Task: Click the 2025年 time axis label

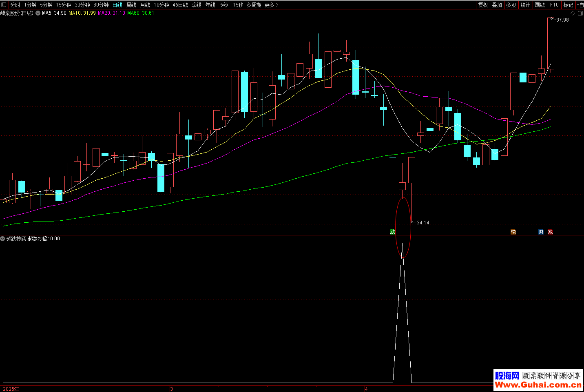Action: click(x=11, y=389)
